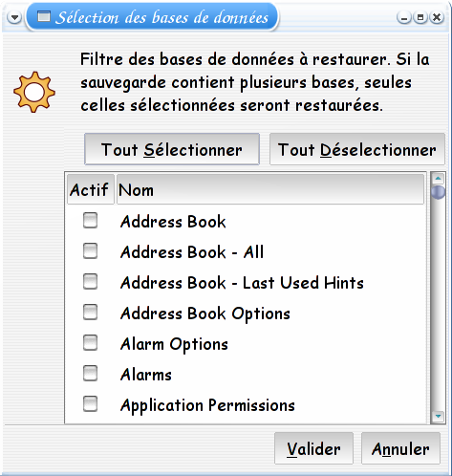Click the Tout Sélectionner button
The image size is (452, 476).
click(x=172, y=149)
